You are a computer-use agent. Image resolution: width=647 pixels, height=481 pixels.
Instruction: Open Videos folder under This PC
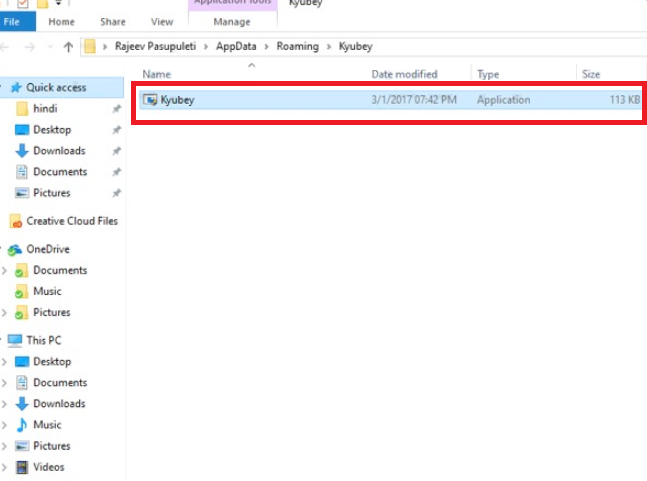pos(48,467)
